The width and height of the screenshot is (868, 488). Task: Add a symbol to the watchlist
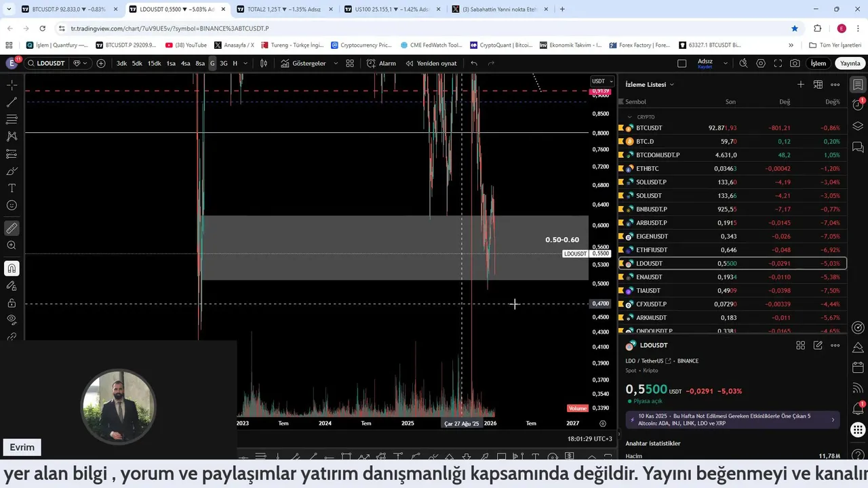(x=801, y=85)
